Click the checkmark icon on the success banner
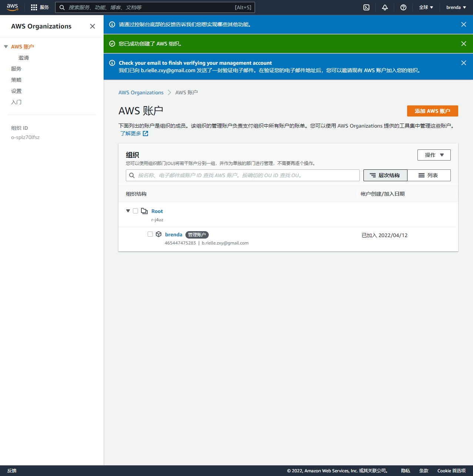This screenshot has width=473, height=476. [112, 44]
